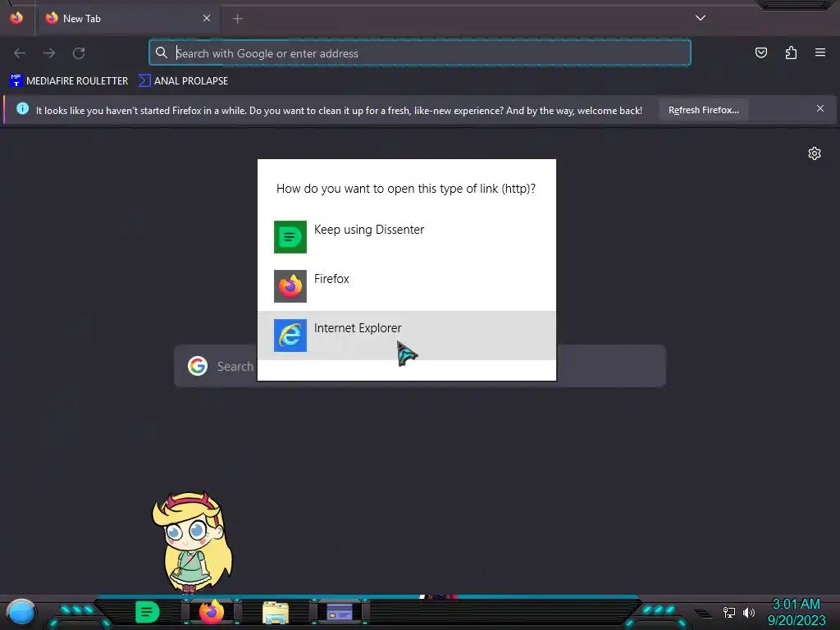Open the MEDIAFIRE ROULETTER bookmark

69,81
